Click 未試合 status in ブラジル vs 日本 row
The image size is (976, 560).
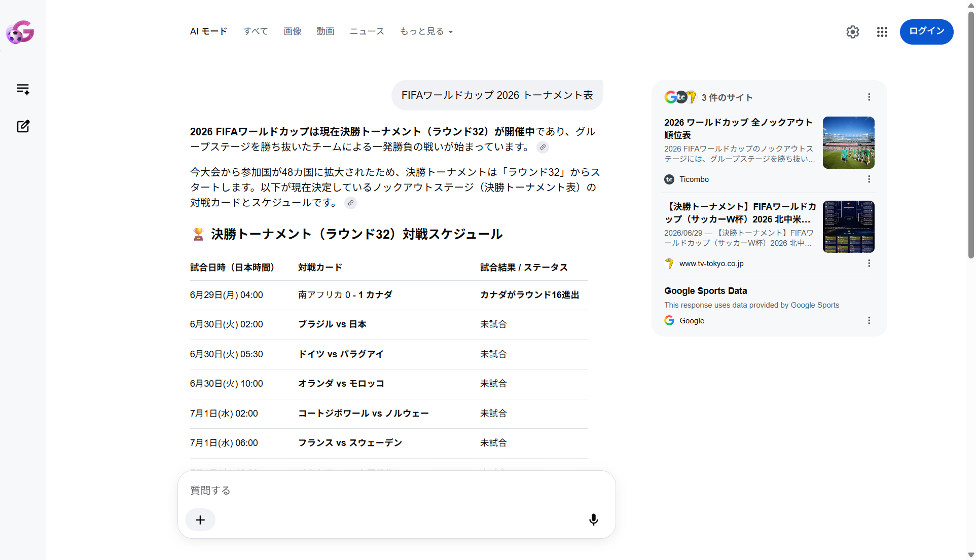[493, 324]
